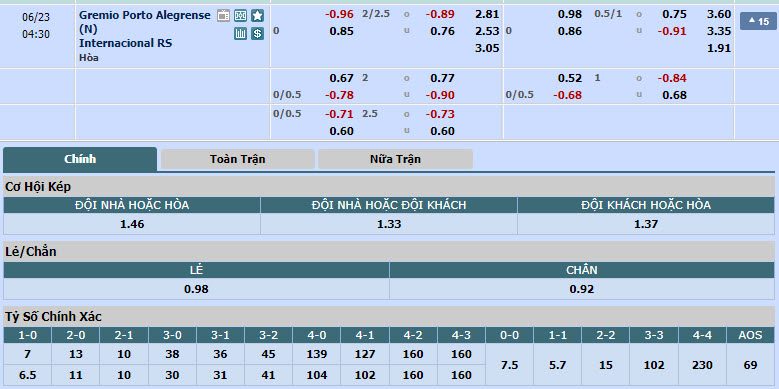Open the football pitch live-tracker icon

[240, 16]
